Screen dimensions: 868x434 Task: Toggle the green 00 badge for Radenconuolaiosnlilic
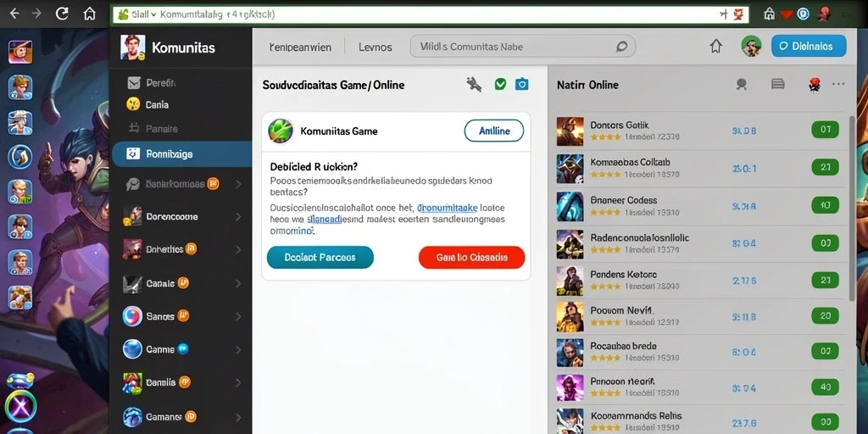coord(826,242)
